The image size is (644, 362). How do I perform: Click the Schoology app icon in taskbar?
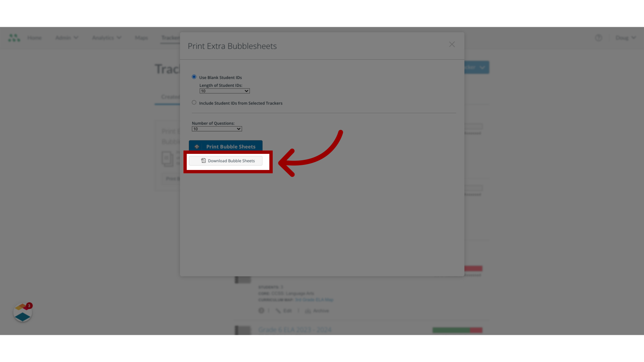click(22, 312)
